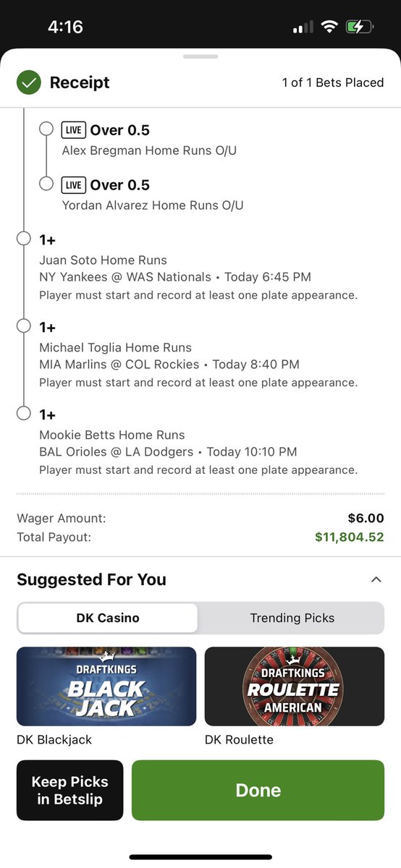Image resolution: width=401 pixels, height=868 pixels.
Task: Select the circle marker next to Juan Soto leg
Action: tap(23, 239)
